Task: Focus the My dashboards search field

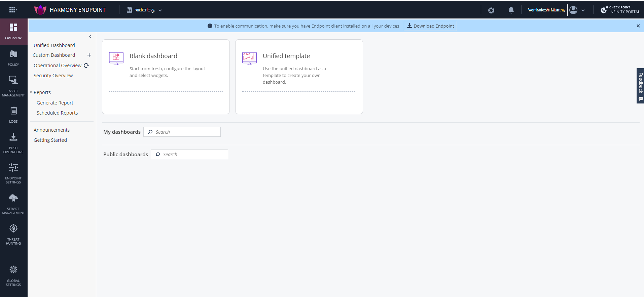Action: [182, 132]
